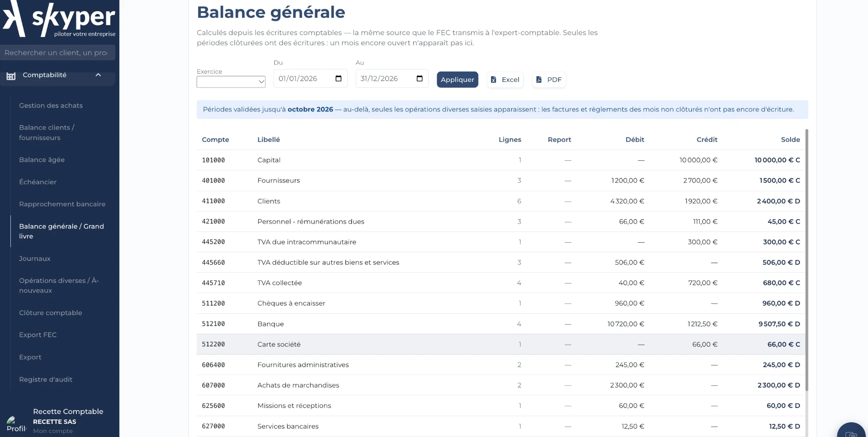Open the Journaux page
Screen dimensions: 868x437
pos(35,259)
